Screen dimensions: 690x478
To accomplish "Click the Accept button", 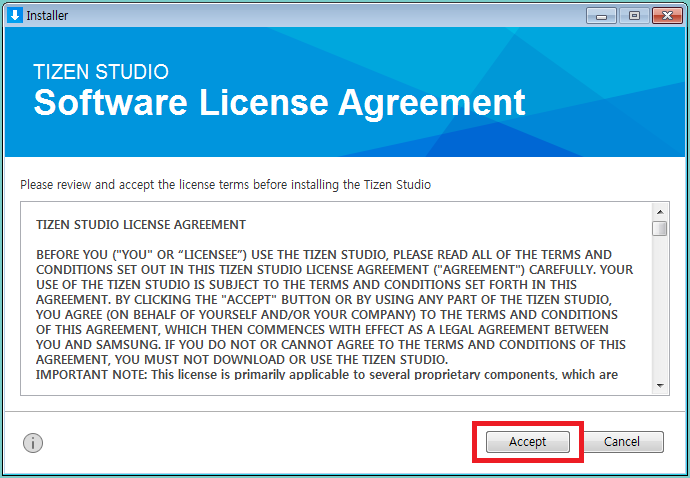I will coord(528,441).
